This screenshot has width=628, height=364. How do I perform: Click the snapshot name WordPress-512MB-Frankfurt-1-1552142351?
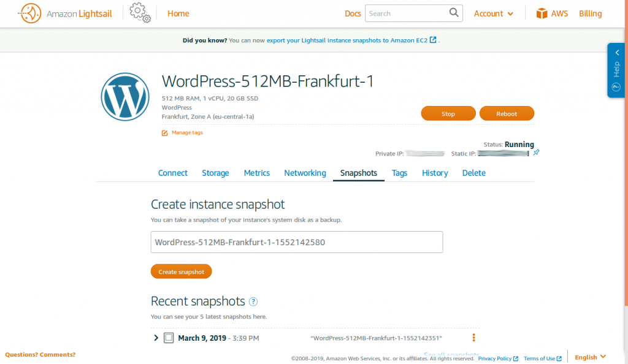(x=376, y=338)
